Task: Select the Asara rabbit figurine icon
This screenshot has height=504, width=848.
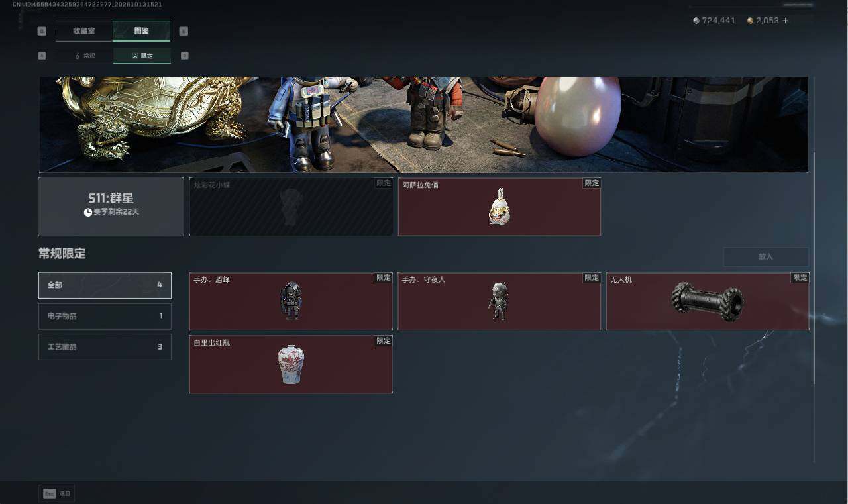Action: tap(499, 207)
